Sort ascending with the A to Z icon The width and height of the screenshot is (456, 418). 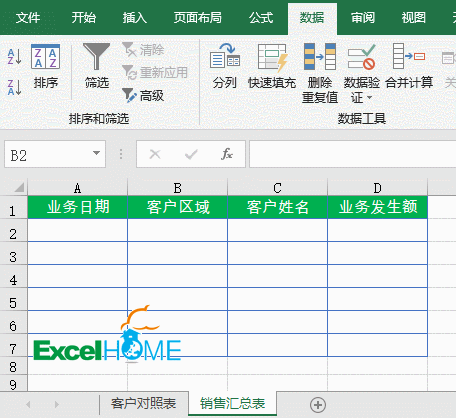pyautogui.click(x=15, y=57)
